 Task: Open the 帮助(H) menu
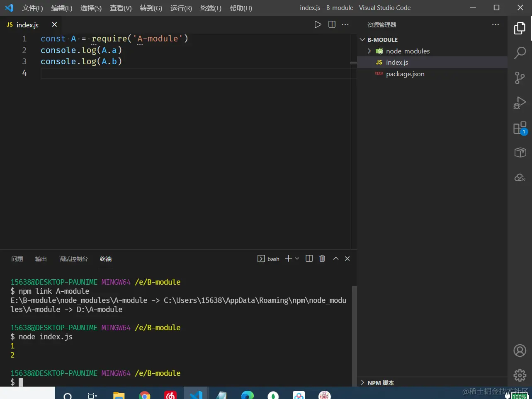click(x=241, y=8)
